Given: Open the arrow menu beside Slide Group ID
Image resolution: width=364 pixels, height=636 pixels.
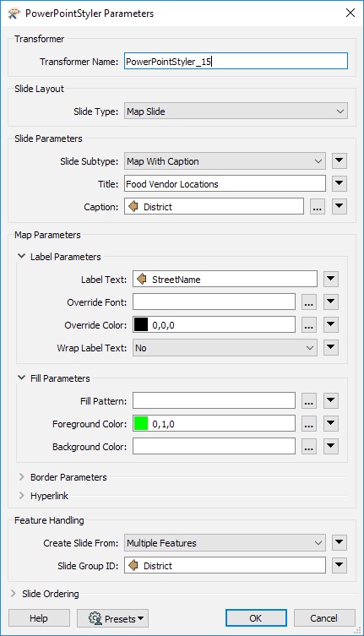Looking at the screenshot, I should coord(340,565).
